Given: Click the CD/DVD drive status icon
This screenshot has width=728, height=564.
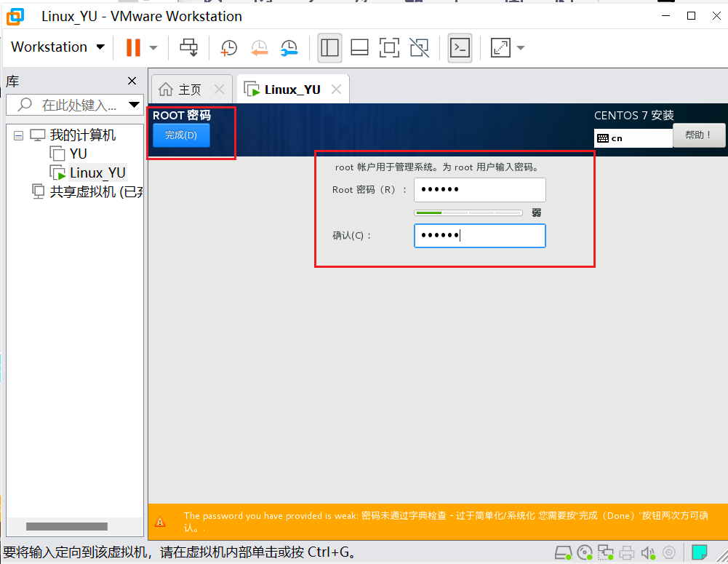Looking at the screenshot, I should click(585, 552).
